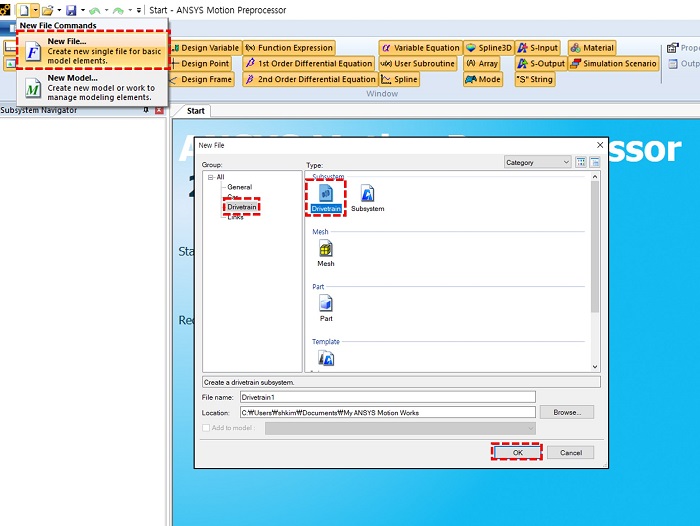Browse for file location
This screenshot has height=526, width=700.
(x=567, y=412)
